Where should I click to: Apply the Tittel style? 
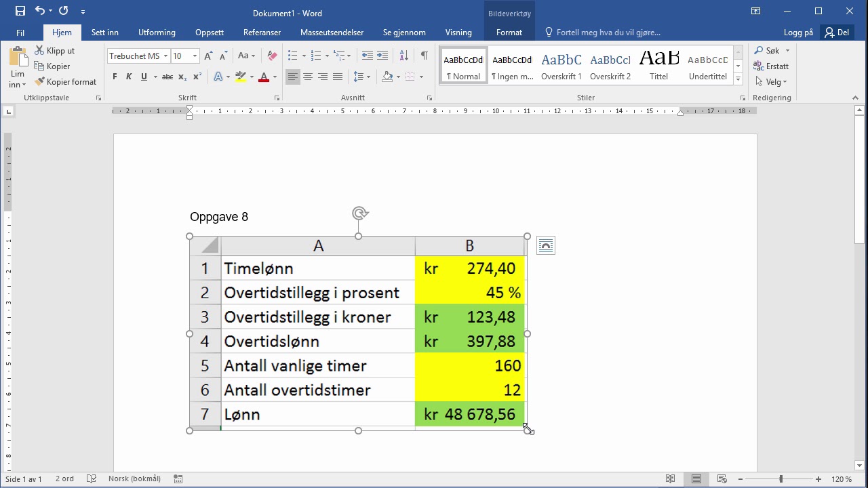659,66
